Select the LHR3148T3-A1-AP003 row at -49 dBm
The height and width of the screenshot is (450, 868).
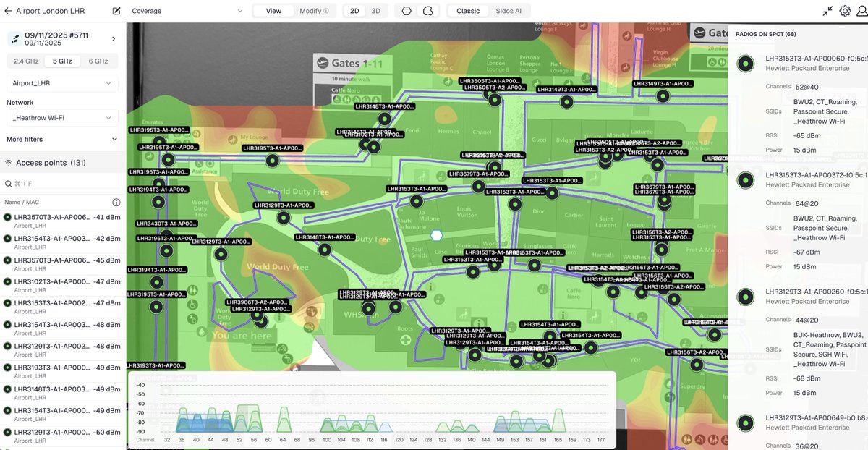click(x=63, y=394)
